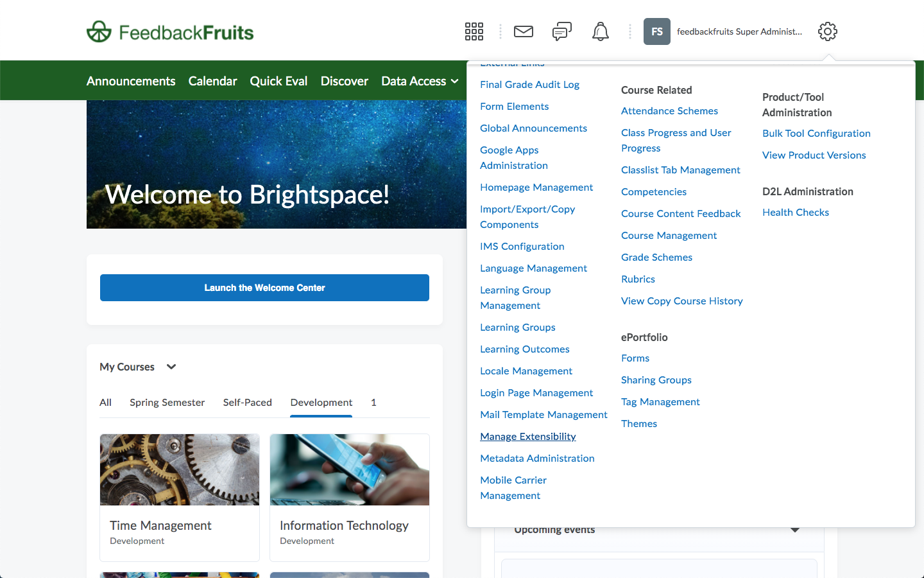
Task: Select the All courses tab
Action: (x=106, y=402)
